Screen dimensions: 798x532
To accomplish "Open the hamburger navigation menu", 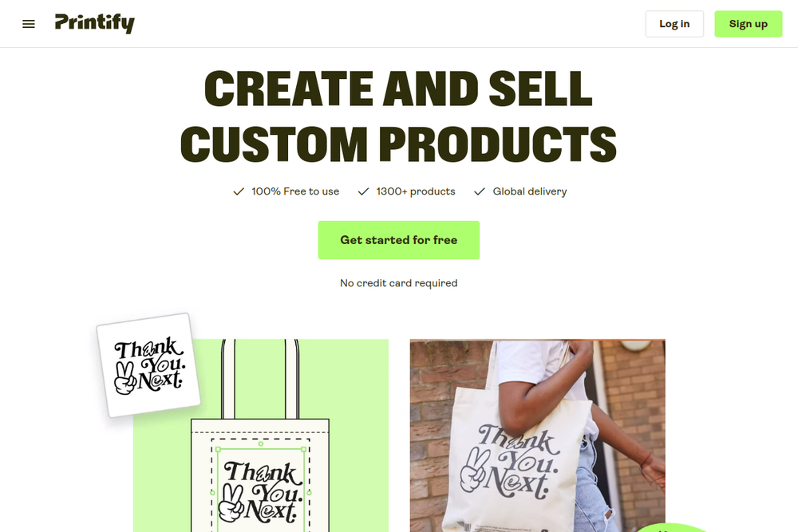I will 29,24.
